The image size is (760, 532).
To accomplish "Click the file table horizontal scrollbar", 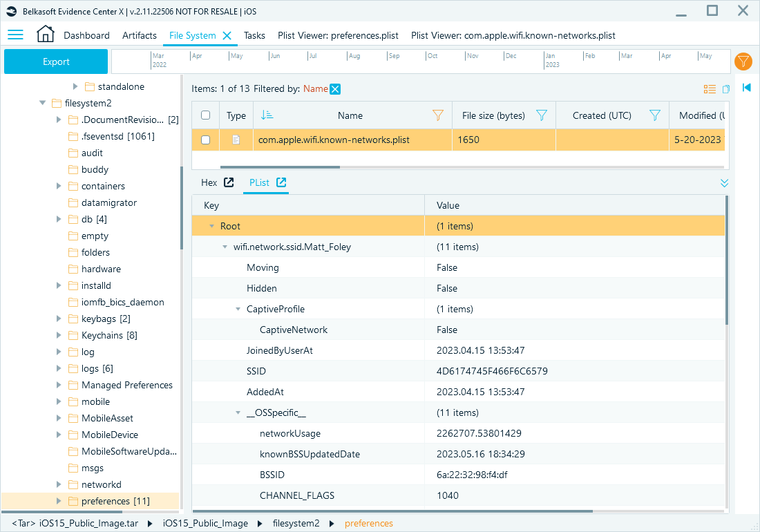I will [x=280, y=167].
